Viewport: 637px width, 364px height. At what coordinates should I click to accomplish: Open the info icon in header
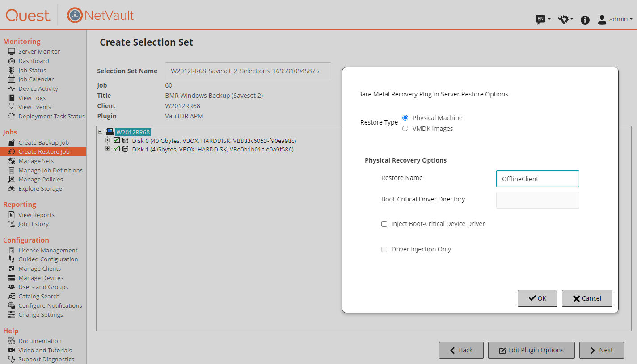click(x=585, y=20)
